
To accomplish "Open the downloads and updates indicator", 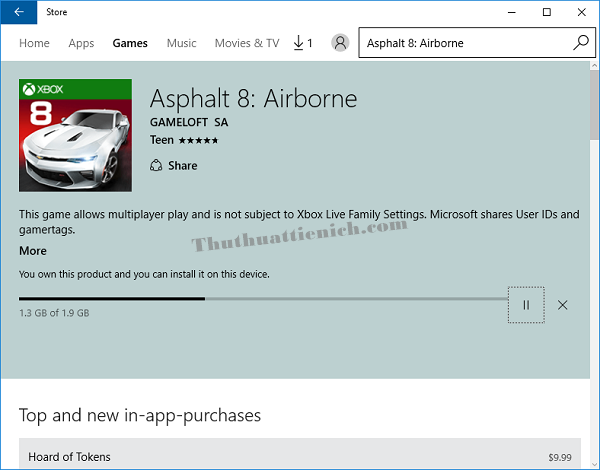I will coord(303,43).
